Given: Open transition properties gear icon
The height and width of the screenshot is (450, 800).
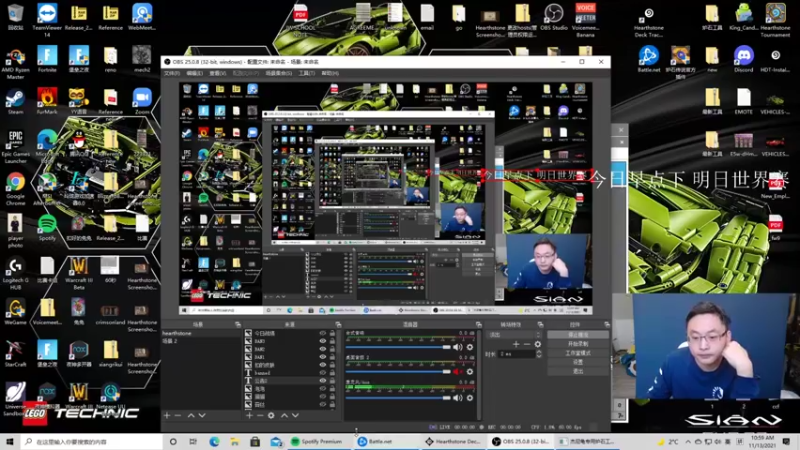Looking at the screenshot, I should [x=538, y=344].
